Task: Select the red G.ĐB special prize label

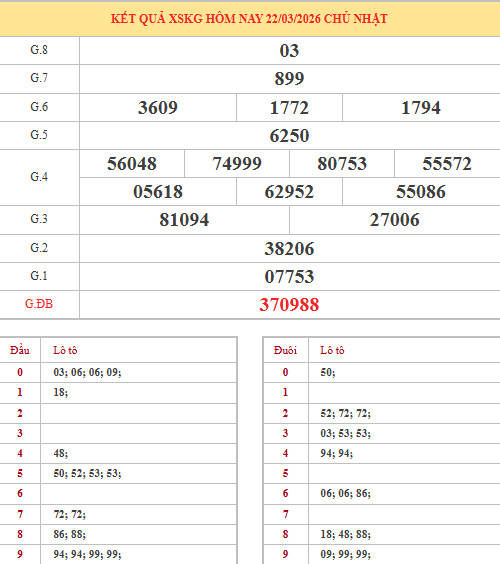Action: tap(39, 304)
